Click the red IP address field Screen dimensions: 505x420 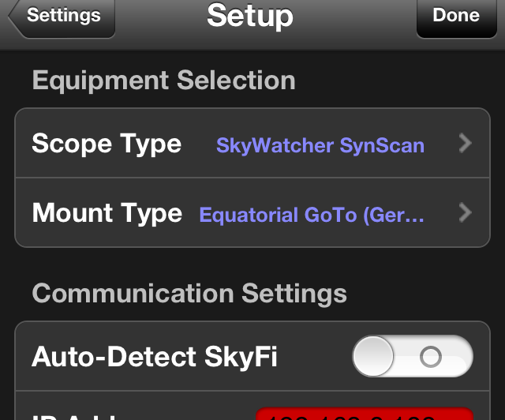point(365,414)
